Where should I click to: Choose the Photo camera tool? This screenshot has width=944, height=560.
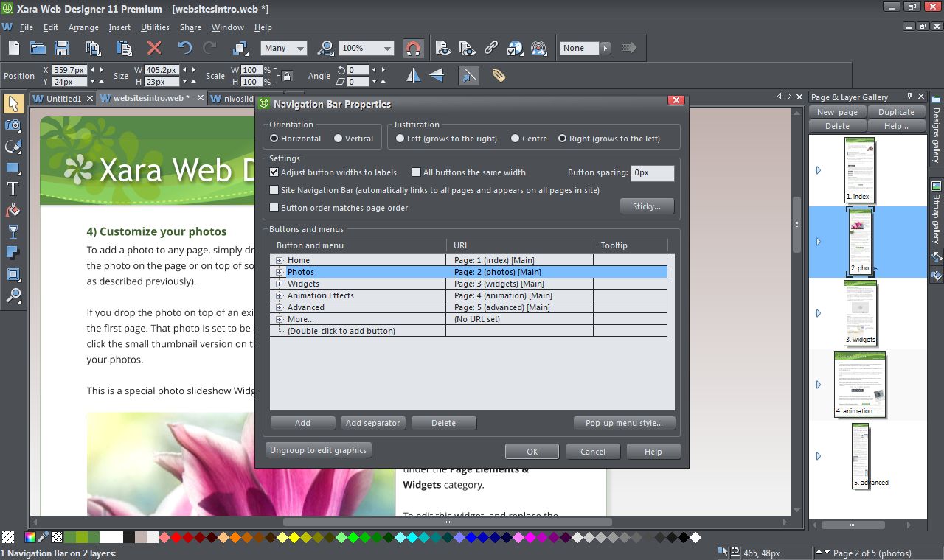(13, 125)
